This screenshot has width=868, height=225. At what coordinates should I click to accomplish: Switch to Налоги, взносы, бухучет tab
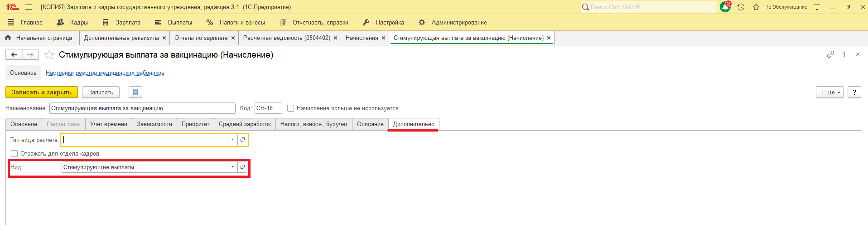pos(314,124)
